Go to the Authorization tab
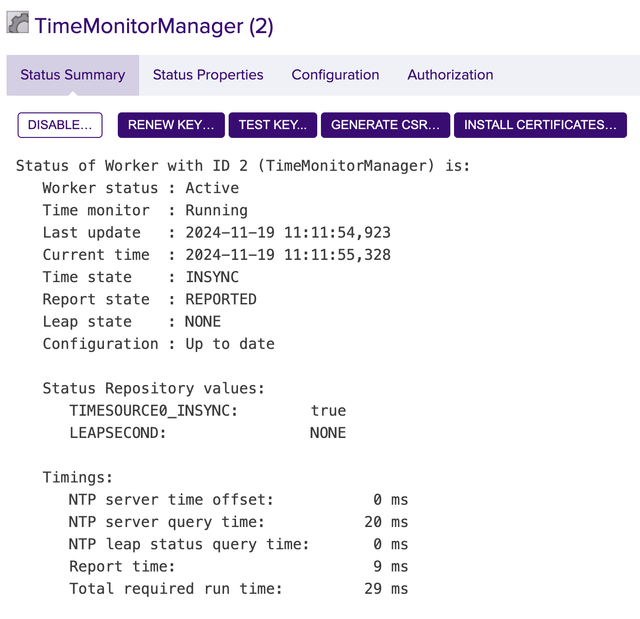 coord(450,75)
